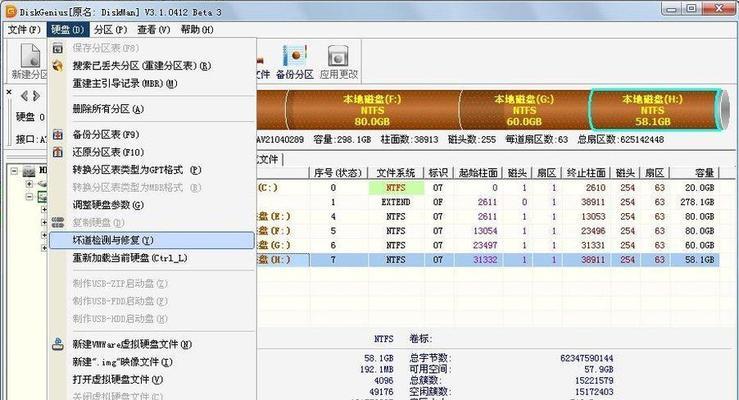Viewport: 739px width, 400px height.
Task: Choose 坏道检测与修复
Action: (152, 240)
